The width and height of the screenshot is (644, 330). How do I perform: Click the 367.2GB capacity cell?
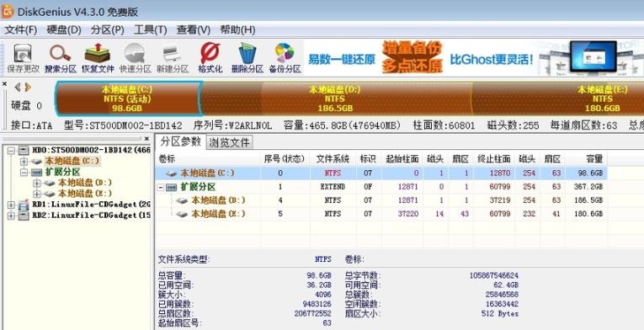coord(588,187)
